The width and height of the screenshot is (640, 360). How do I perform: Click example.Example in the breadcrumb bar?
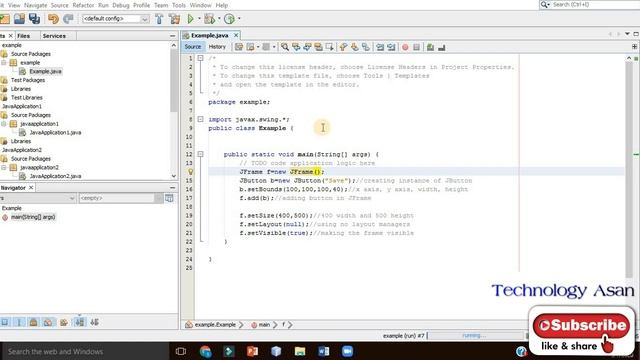pos(215,325)
